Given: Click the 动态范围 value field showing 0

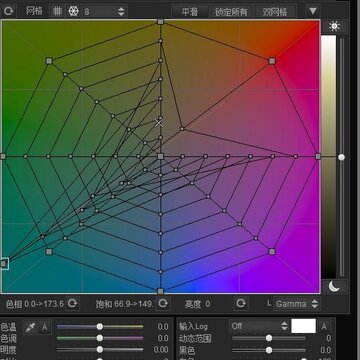Looking at the screenshot, I should tap(328, 339).
